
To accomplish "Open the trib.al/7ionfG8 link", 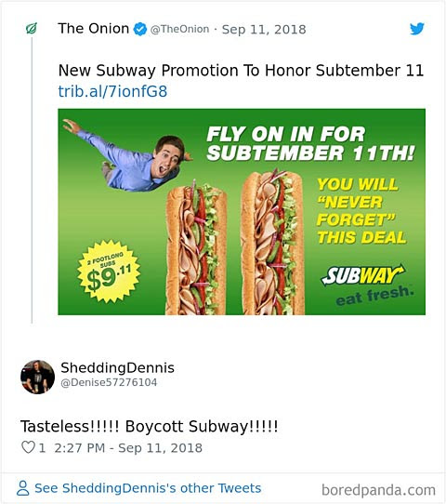I will click(x=112, y=91).
